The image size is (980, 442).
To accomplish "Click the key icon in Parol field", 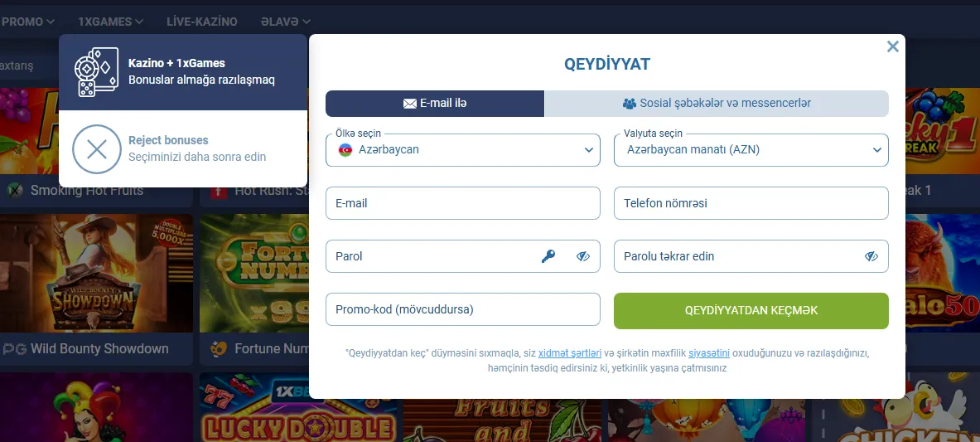I will click(x=548, y=256).
